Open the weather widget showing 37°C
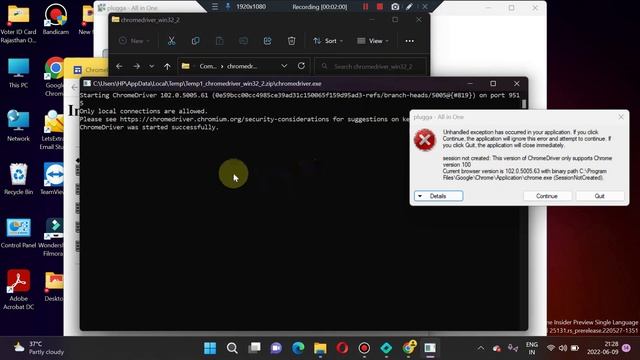Image resolution: width=640 pixels, height=360 pixels. tap(39, 348)
